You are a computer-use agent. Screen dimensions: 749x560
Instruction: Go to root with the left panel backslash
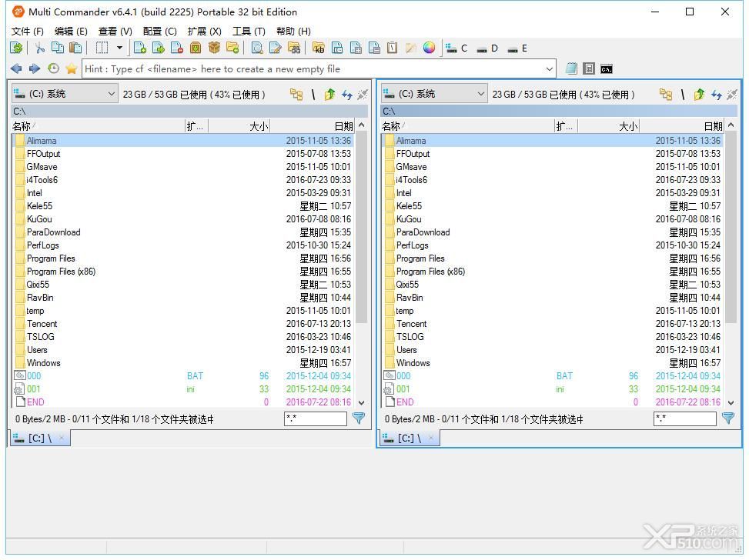[313, 95]
